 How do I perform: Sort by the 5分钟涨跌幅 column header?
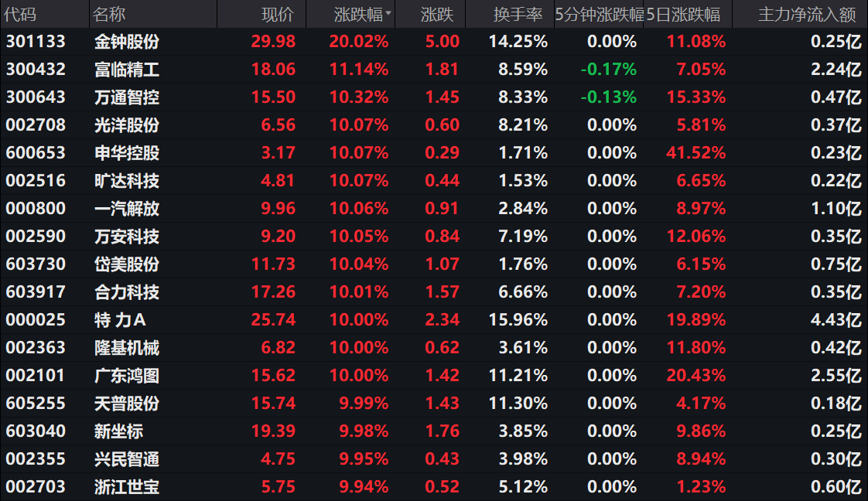pyautogui.click(x=600, y=15)
